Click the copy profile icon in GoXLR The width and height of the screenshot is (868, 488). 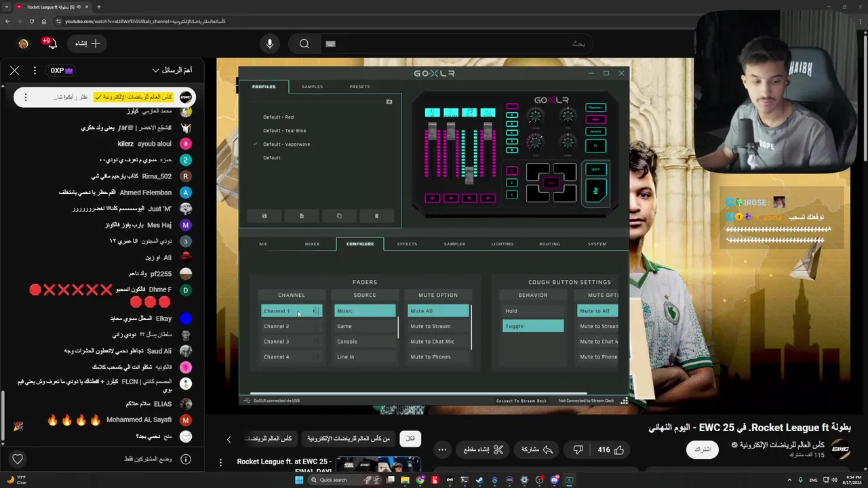point(339,216)
